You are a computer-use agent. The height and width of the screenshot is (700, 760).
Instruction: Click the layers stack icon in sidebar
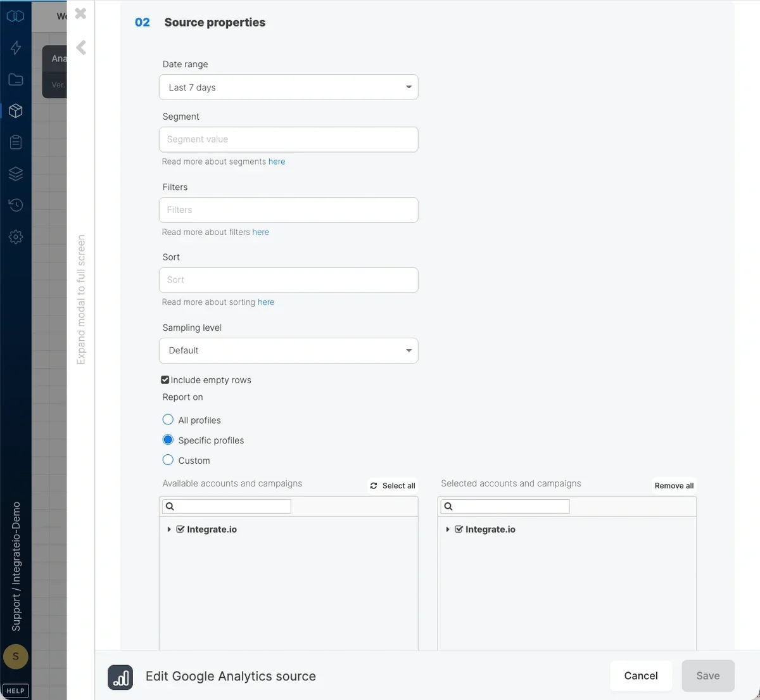pos(15,173)
